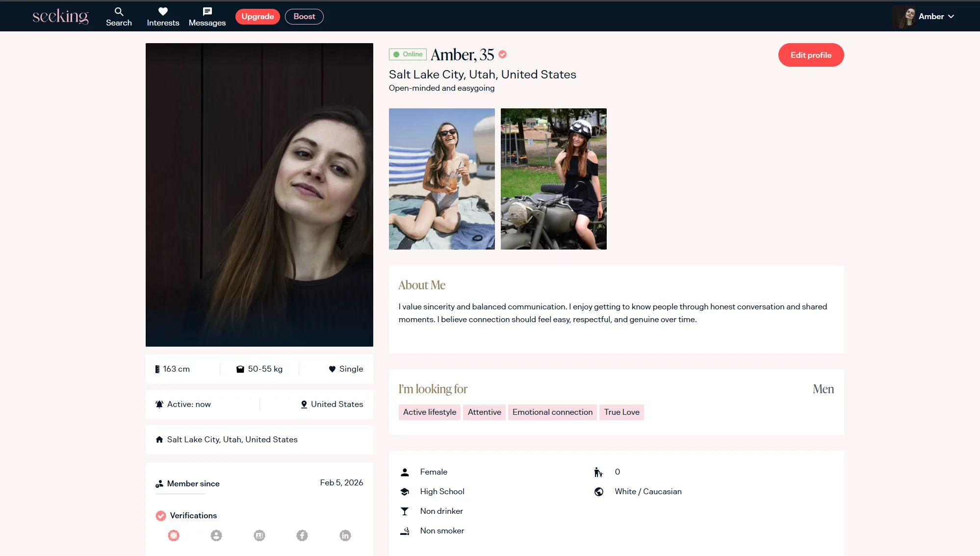Viewport: 980px width, 556px height.
Task: Click the profile photo verification badge
Action: tap(216, 535)
